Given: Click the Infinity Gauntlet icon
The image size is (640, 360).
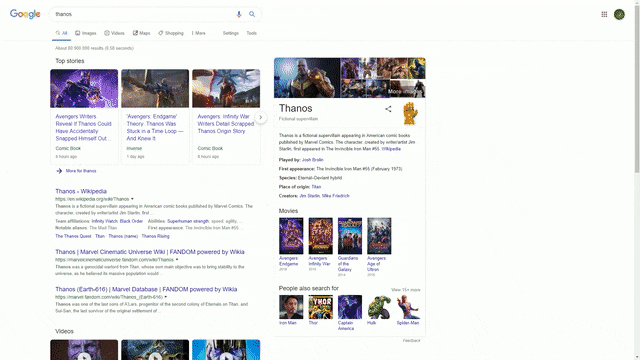Looking at the screenshot, I should click(410, 113).
